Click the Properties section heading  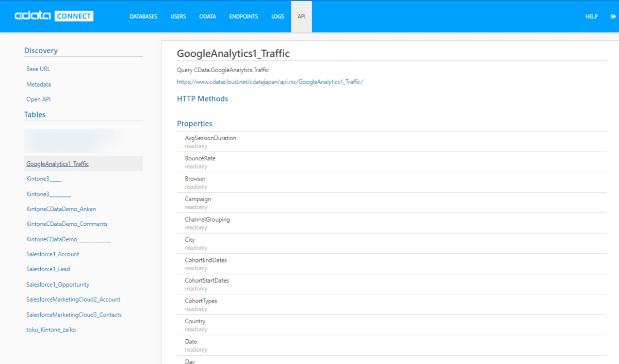[x=194, y=124]
